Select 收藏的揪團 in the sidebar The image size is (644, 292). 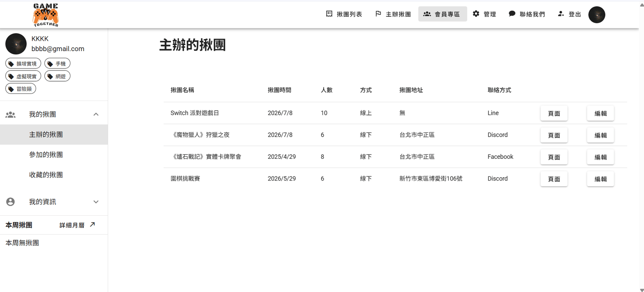click(54, 175)
